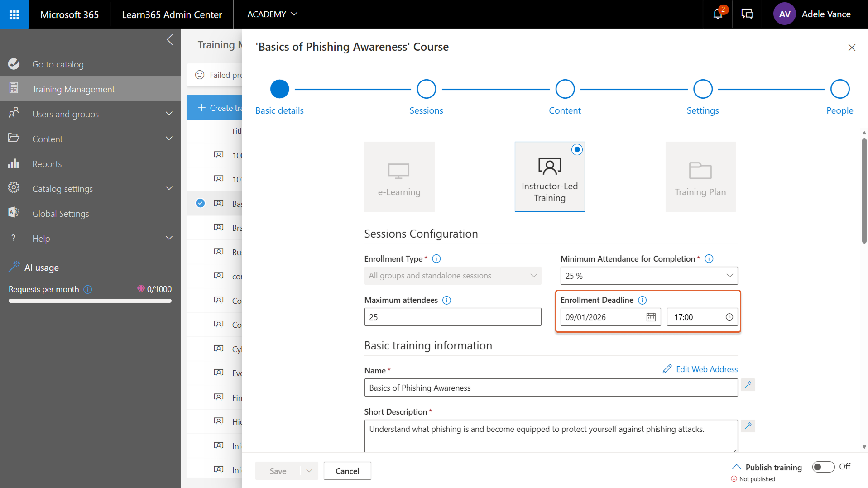Uncheck the selected training row checkmark
This screenshot has width=868, height=488.
pos(200,203)
